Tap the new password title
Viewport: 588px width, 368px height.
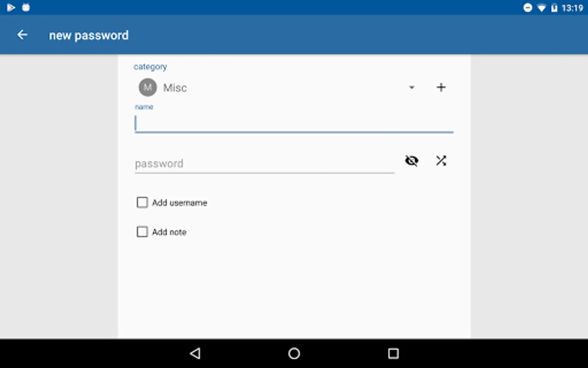89,36
